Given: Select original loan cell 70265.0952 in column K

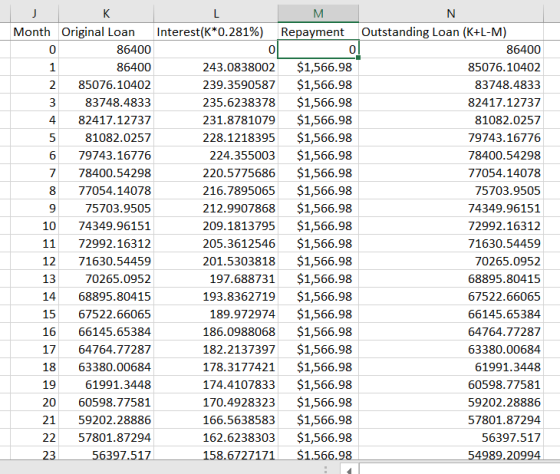Looking at the screenshot, I should [x=106, y=279].
